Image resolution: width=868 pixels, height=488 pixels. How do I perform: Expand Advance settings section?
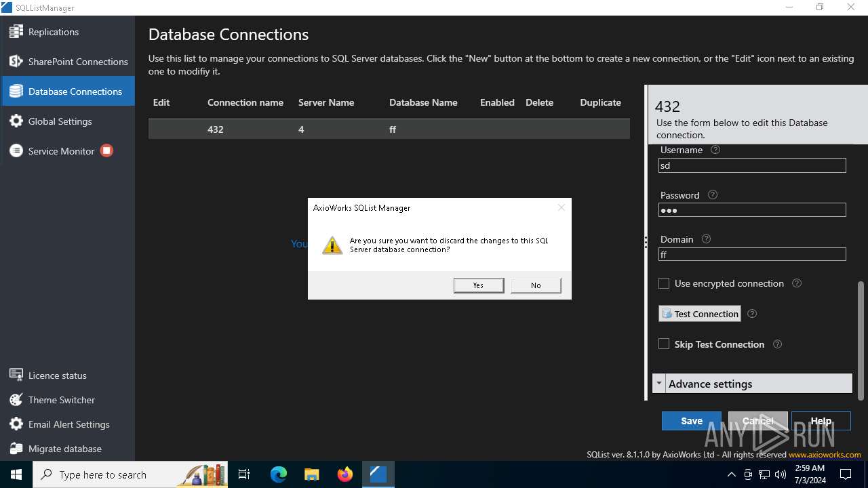tap(752, 384)
